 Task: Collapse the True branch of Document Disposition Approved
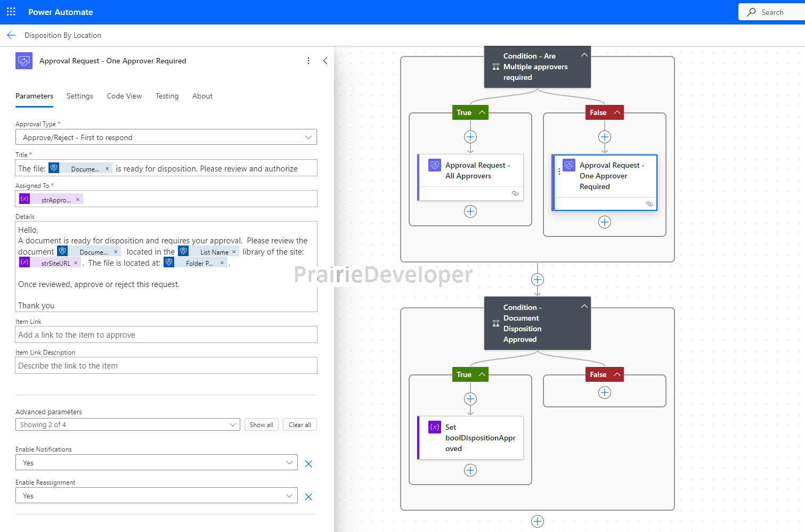click(x=482, y=374)
